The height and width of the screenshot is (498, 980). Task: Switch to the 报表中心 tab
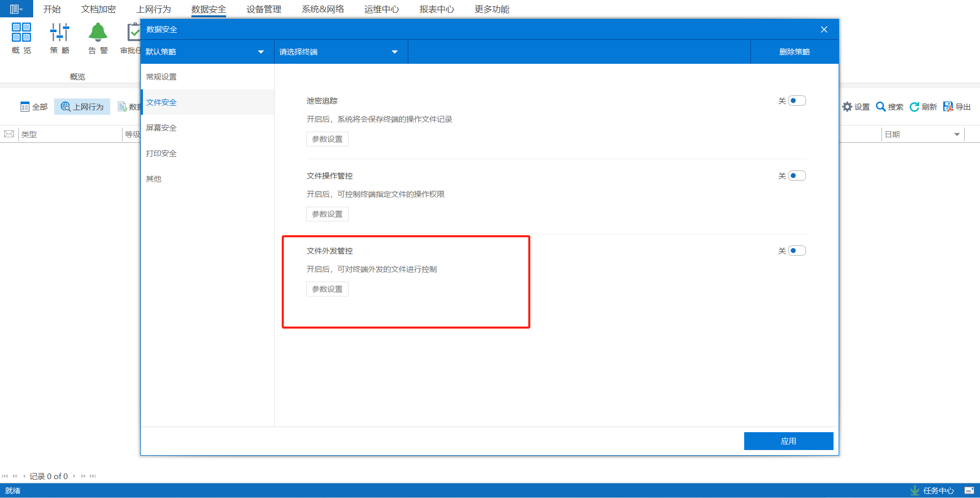click(x=437, y=9)
